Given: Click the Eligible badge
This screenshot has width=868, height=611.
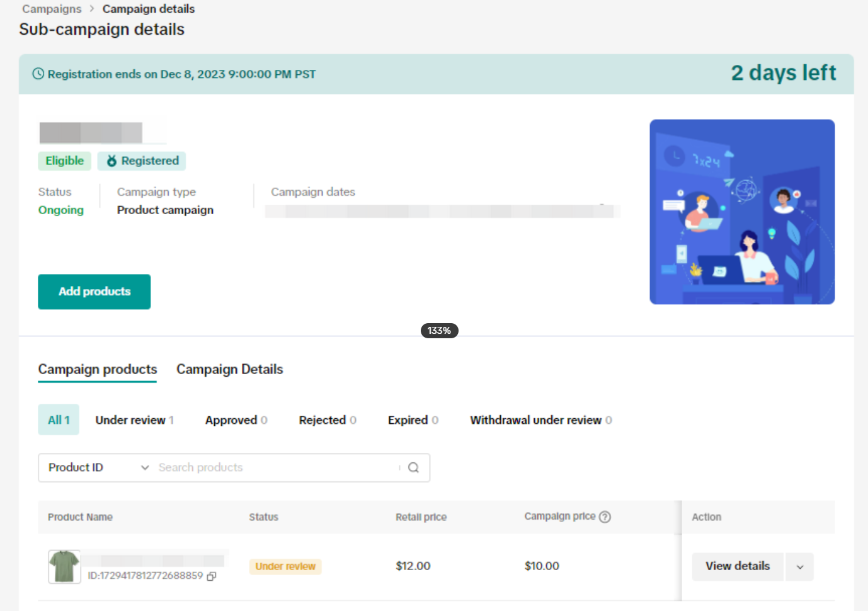Looking at the screenshot, I should [x=65, y=161].
